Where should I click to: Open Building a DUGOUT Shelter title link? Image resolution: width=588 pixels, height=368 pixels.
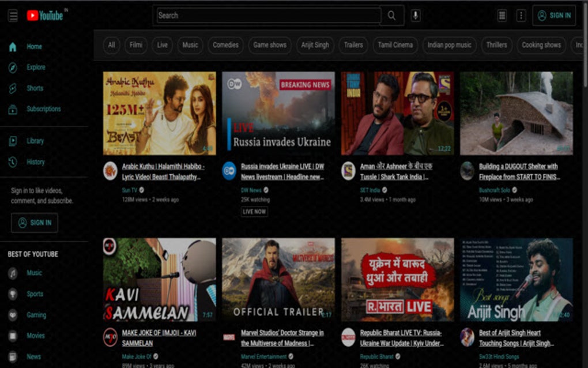pyautogui.click(x=519, y=171)
